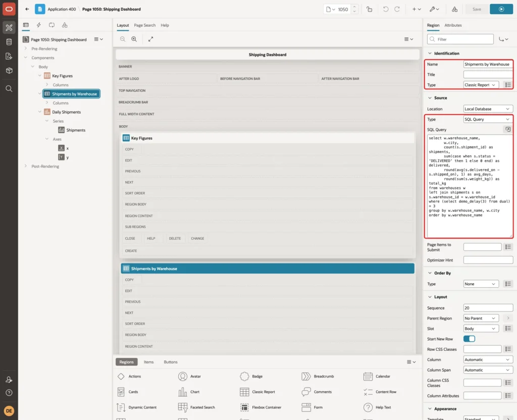The width and height of the screenshot is (517, 420).
Task: Open shared components icon in toolbar
Action: coord(455,9)
